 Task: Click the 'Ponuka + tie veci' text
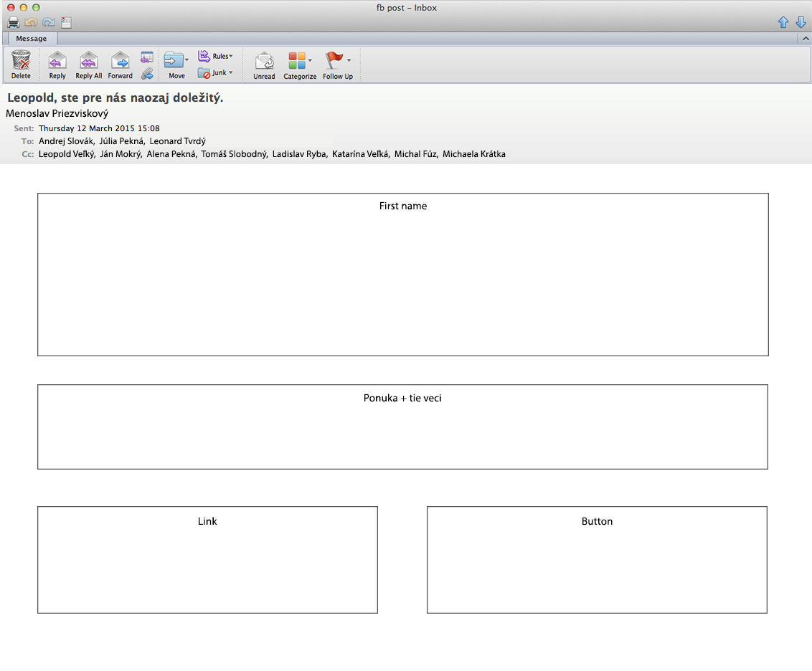(x=402, y=398)
